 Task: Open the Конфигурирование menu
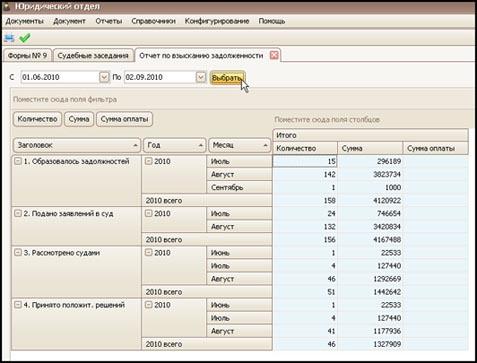click(x=217, y=21)
